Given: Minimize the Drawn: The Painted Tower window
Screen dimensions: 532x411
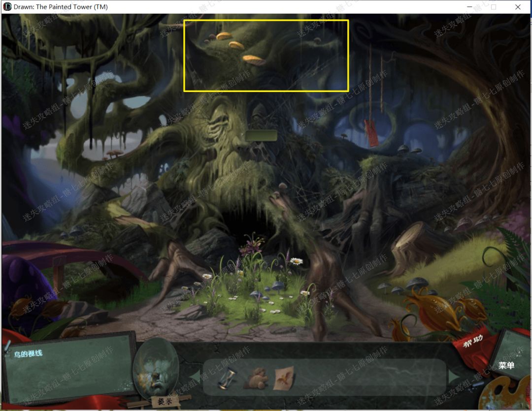Looking at the screenshot, I should click(x=469, y=7).
